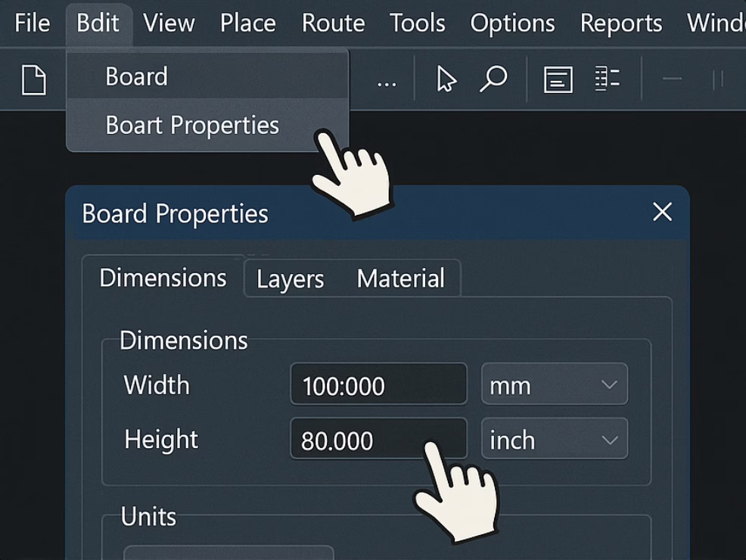Open the properties panel toolbar icon

558,79
